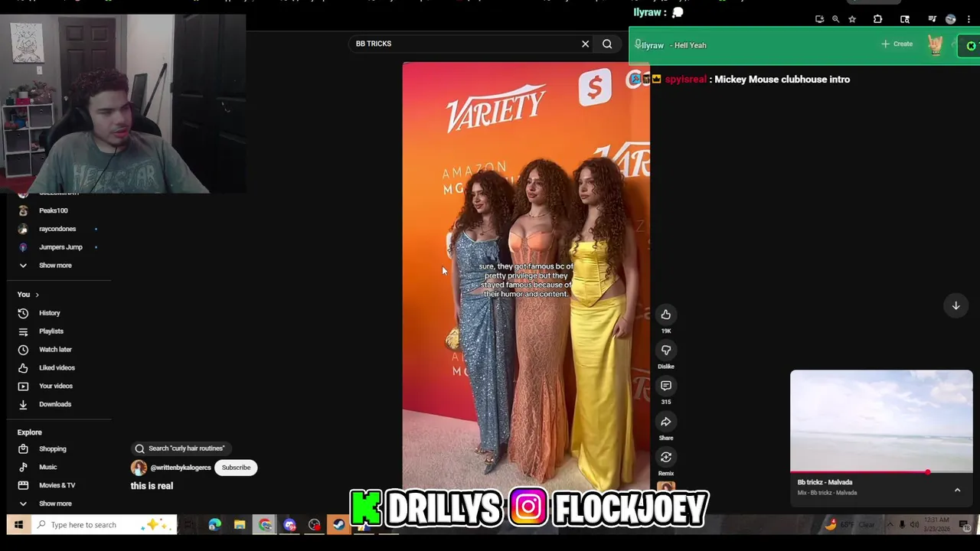Click the Bb trickz Malvada mini player thumbnail

click(881, 422)
